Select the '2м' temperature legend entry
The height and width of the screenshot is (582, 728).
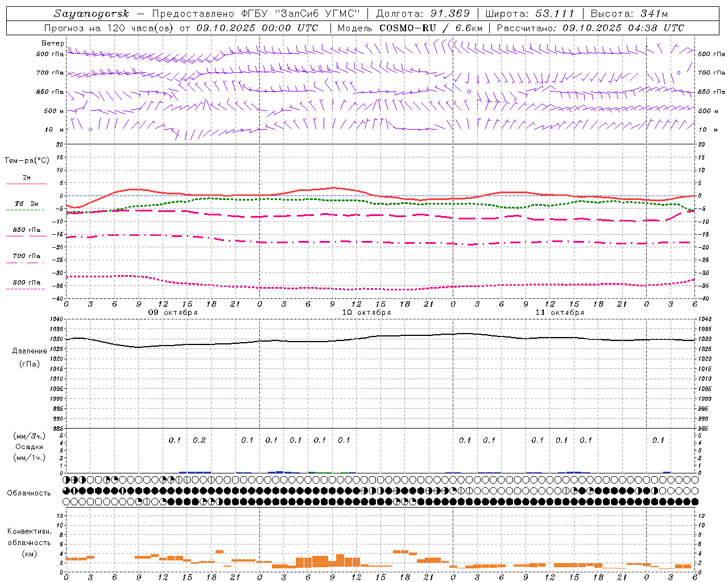pyautogui.click(x=27, y=177)
